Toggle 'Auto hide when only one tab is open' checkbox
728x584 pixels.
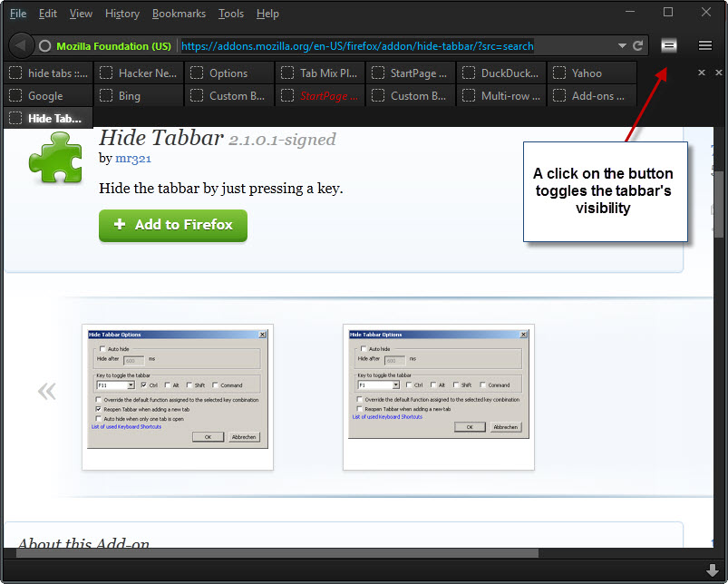point(99,418)
